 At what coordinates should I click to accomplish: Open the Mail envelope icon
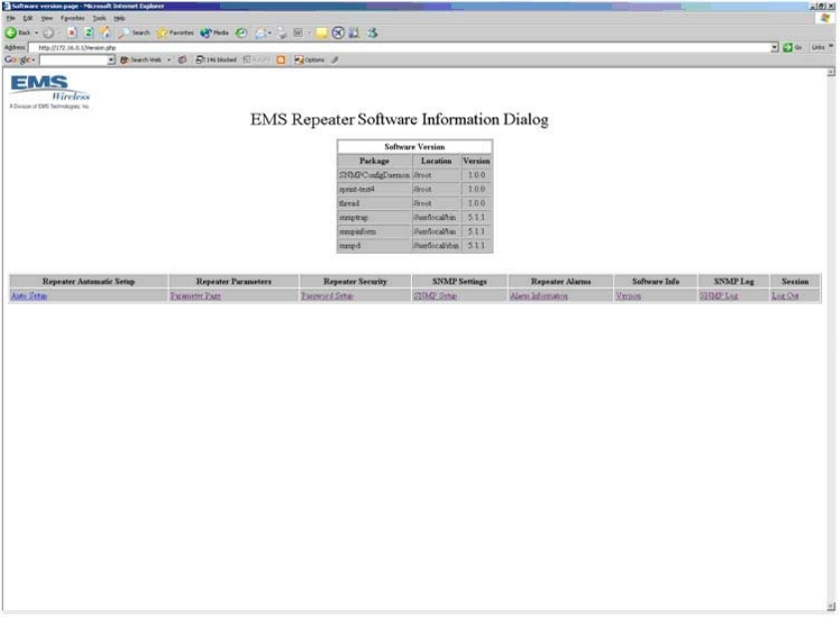click(261, 33)
